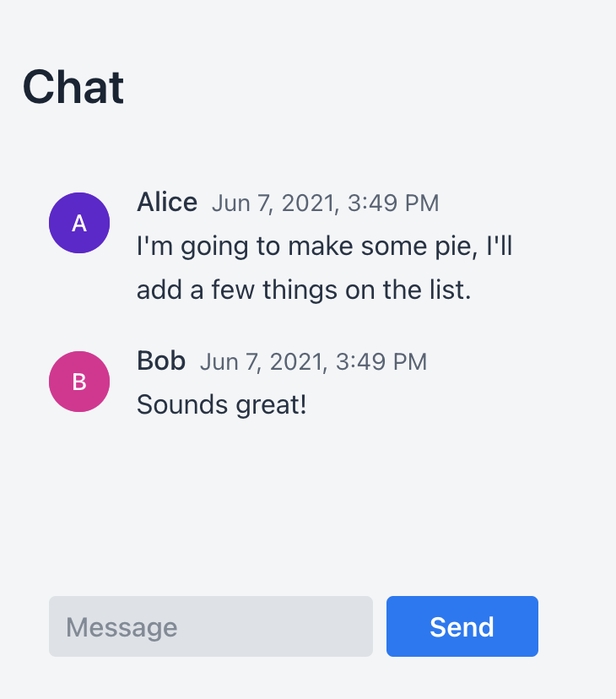Send the chat message
Viewport: 616px width, 699px height.
(x=462, y=626)
